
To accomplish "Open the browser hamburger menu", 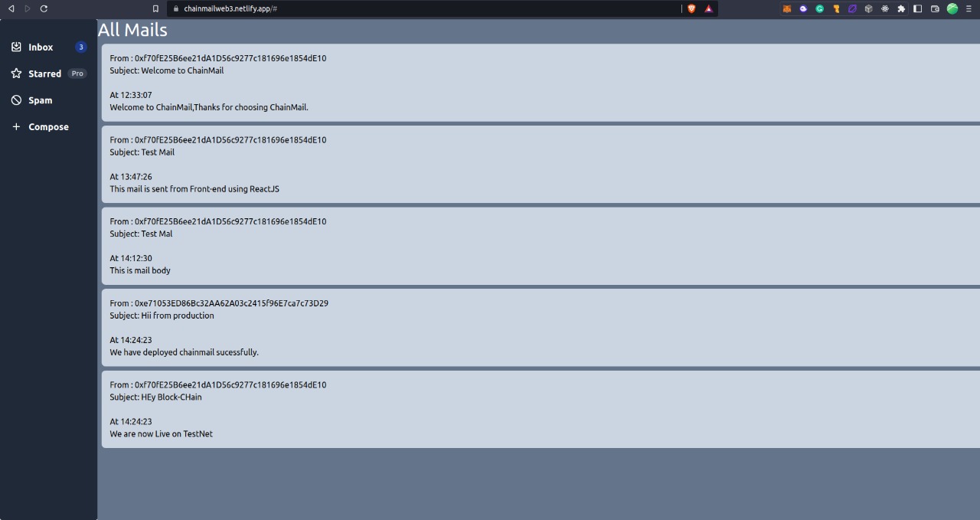I will point(969,8).
